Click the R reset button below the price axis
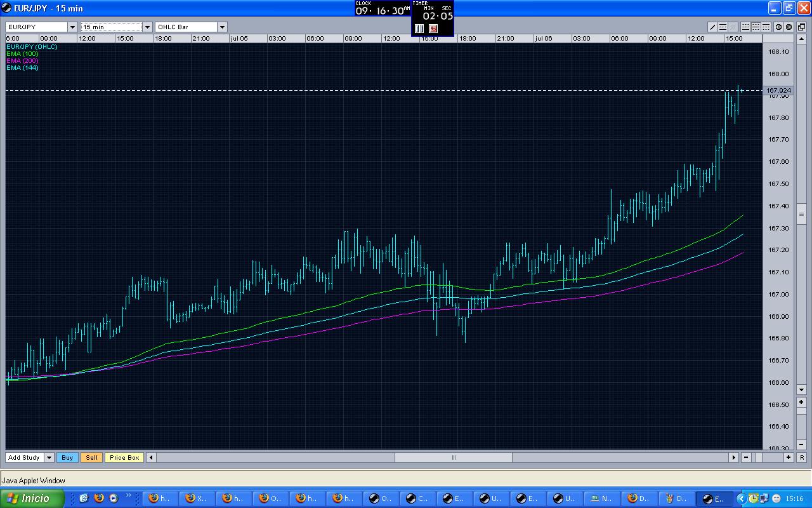The height and width of the screenshot is (508, 812). [x=802, y=403]
